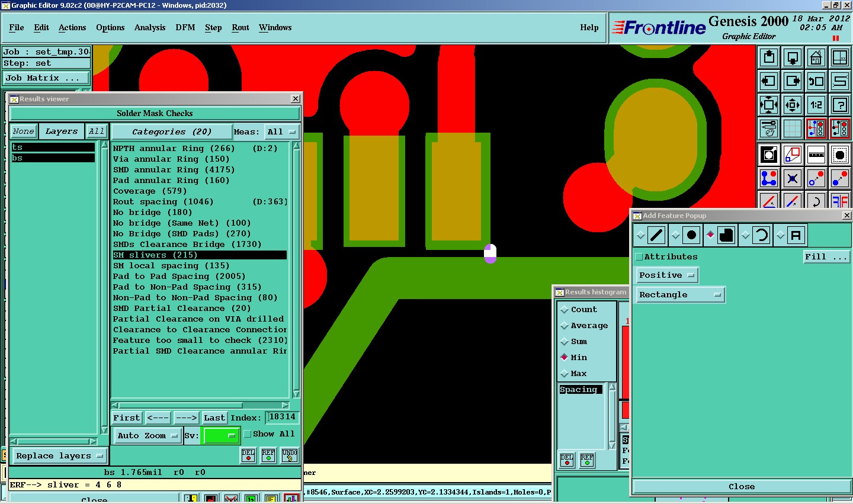Open the Meas: All dropdown
Viewport: 853px width, 504px height.
tap(281, 132)
